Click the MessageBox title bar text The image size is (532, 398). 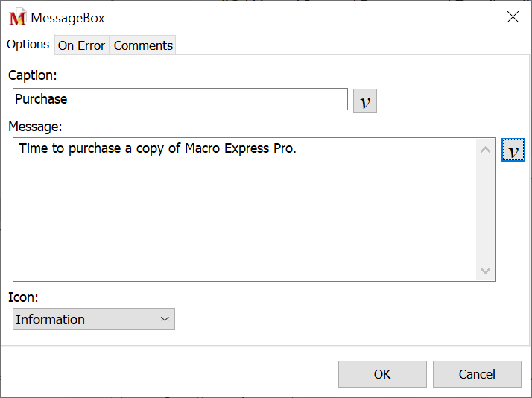coord(68,18)
